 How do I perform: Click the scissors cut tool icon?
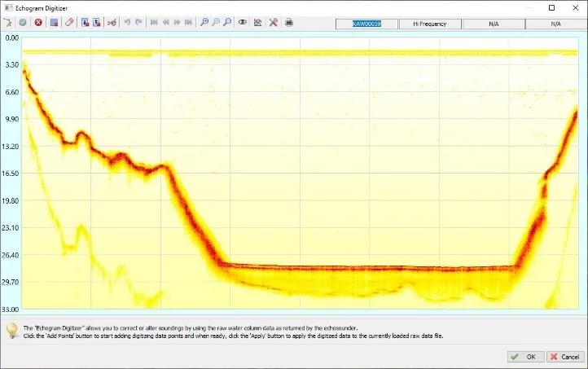click(x=112, y=23)
